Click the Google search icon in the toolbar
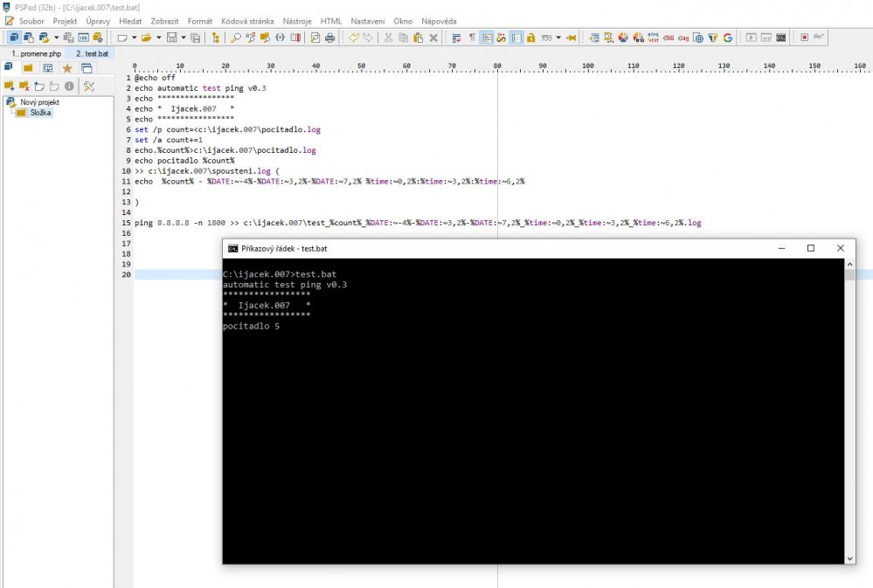Image resolution: width=873 pixels, height=588 pixels. pos(727,38)
